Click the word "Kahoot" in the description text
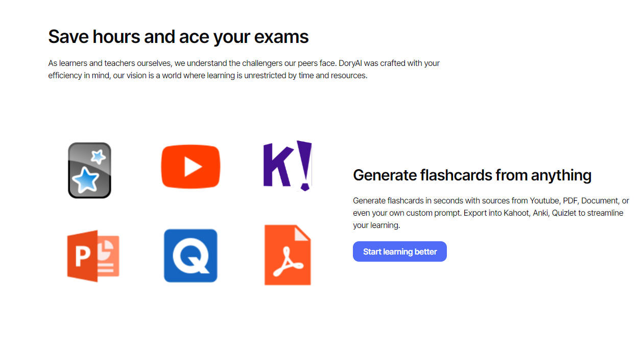 coord(516,213)
